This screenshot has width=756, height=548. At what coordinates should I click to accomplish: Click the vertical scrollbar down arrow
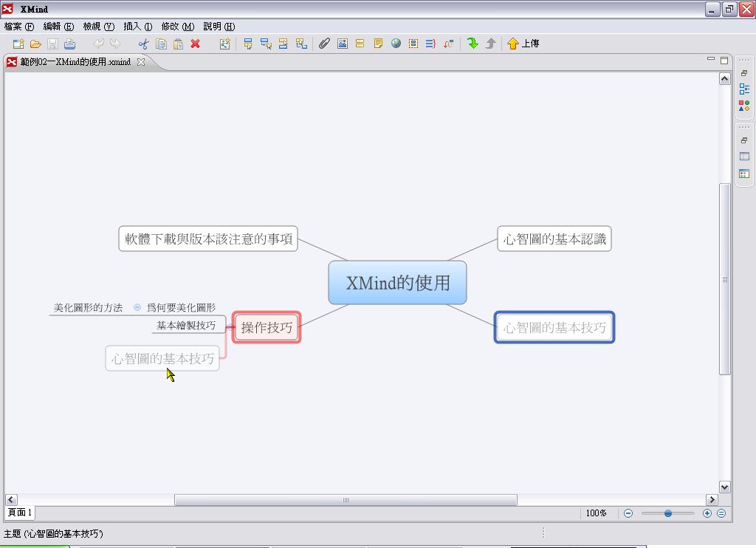pos(725,487)
